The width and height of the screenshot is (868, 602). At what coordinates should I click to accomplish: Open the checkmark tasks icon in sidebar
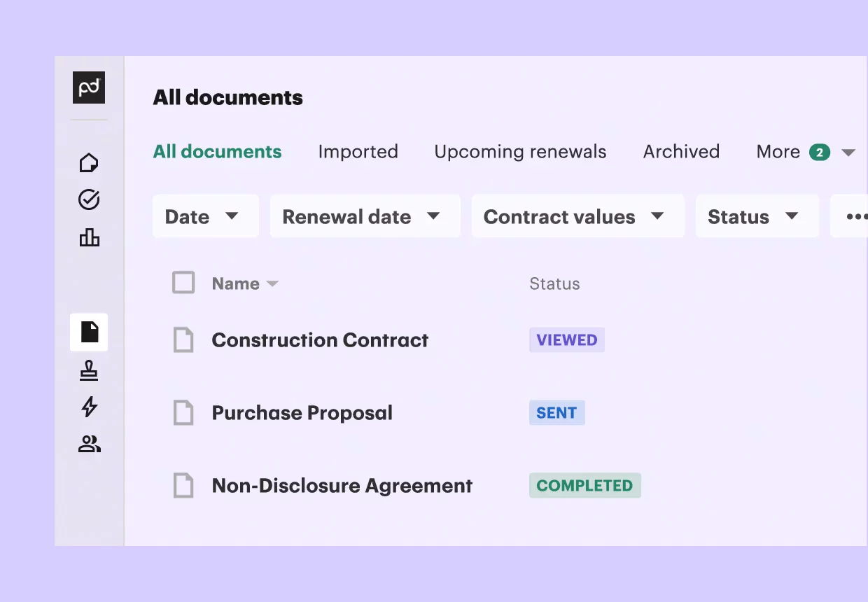coord(89,200)
